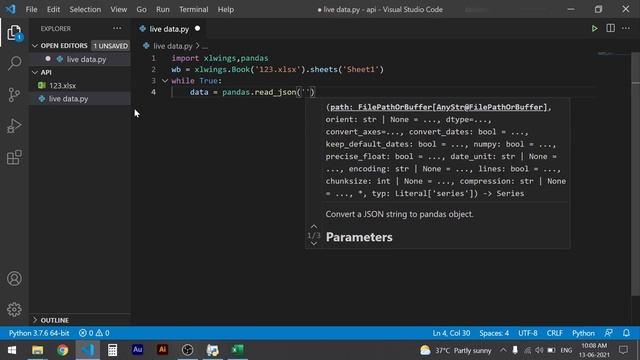Fold the while True block

(x=165, y=81)
